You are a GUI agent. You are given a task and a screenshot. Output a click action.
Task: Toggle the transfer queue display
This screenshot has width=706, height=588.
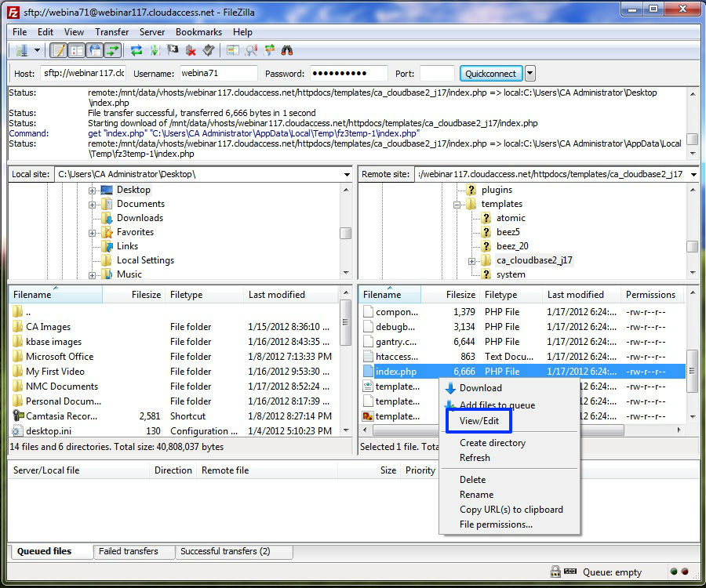[x=113, y=50]
